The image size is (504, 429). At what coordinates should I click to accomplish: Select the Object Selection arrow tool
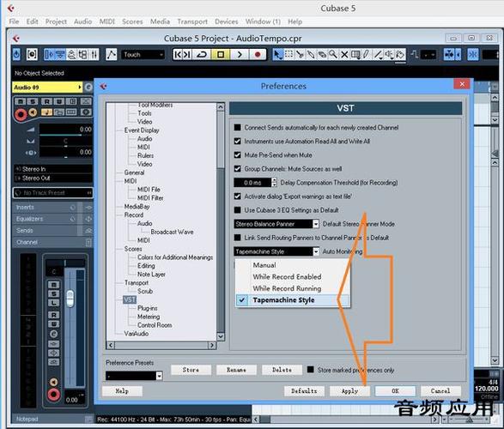277,55
